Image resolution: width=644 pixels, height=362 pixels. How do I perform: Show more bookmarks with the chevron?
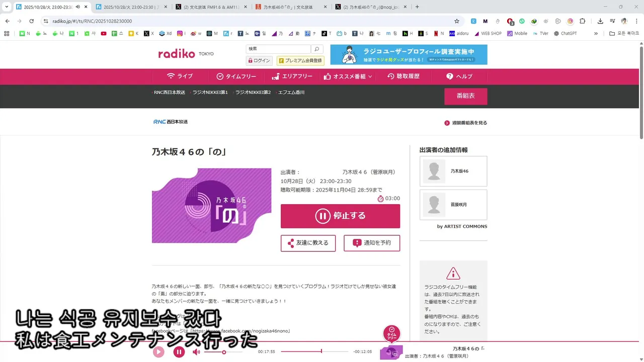596,34
